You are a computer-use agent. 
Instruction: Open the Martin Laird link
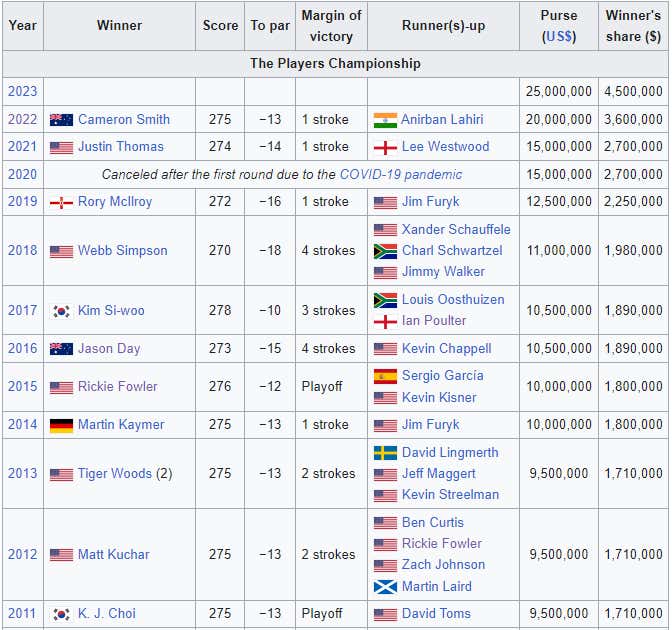coord(437,586)
